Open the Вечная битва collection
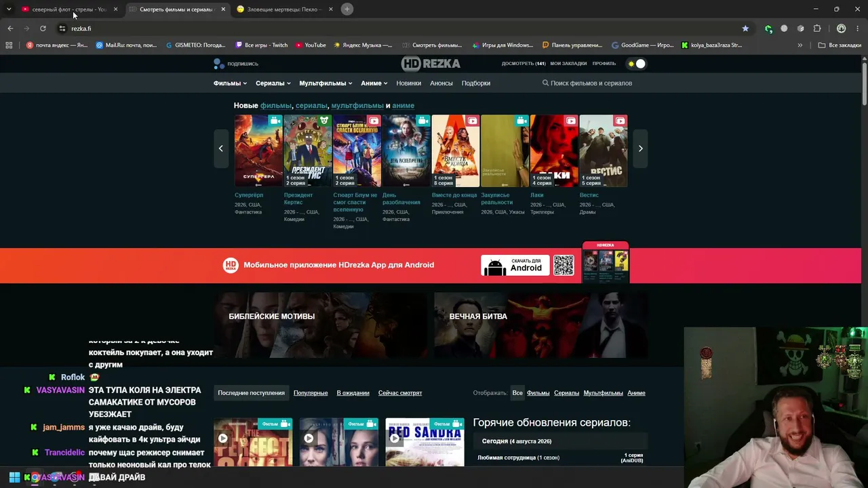 [541, 325]
